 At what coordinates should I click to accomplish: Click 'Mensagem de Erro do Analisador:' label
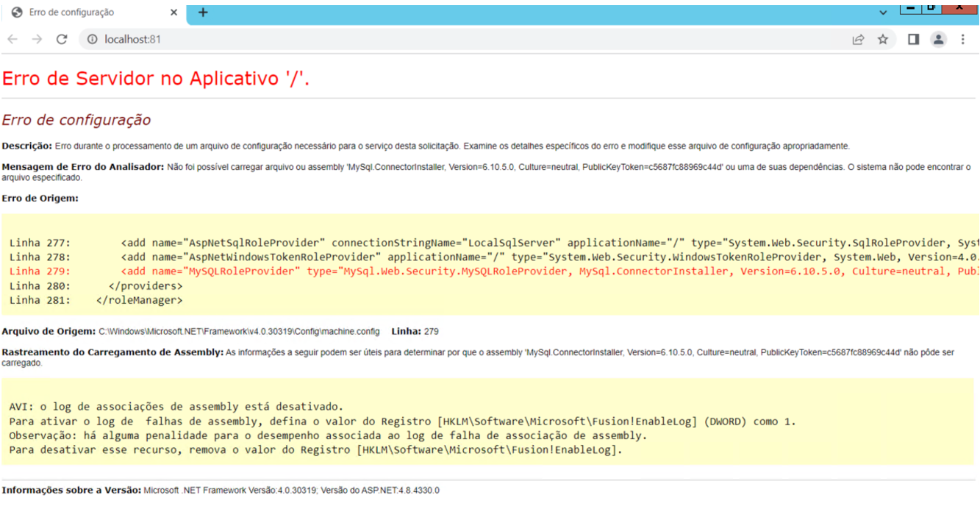[x=83, y=167]
